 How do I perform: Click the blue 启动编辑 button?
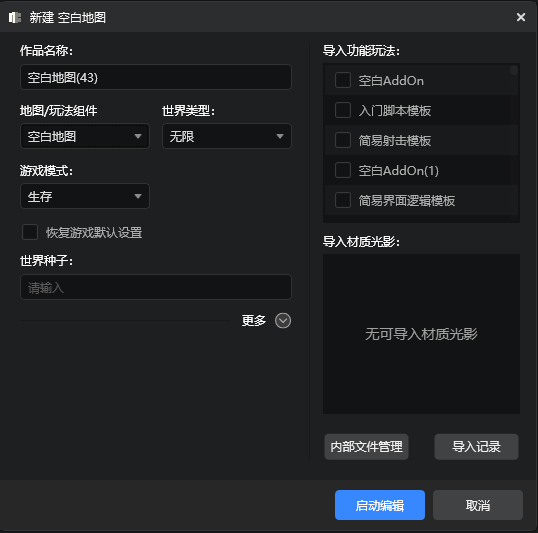click(x=380, y=505)
